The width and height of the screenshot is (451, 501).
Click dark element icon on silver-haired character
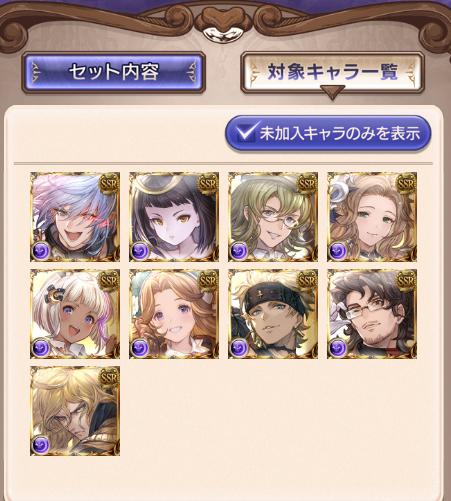[41, 251]
